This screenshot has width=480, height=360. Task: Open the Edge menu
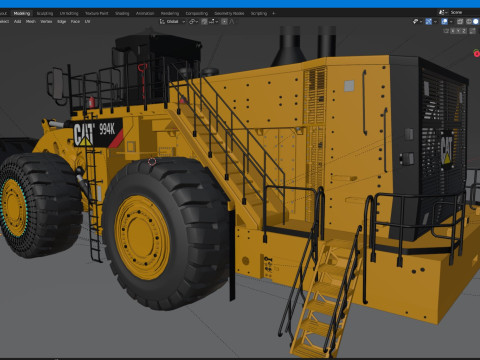(x=61, y=21)
